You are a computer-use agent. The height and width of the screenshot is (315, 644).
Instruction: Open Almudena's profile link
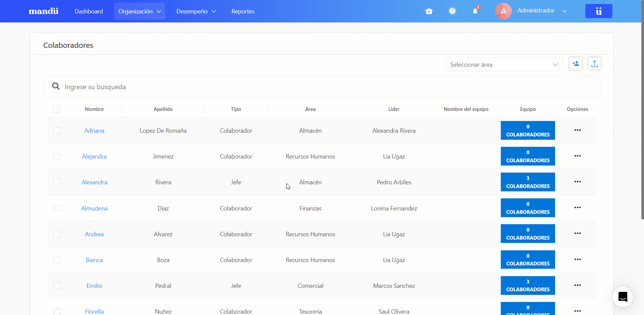click(94, 208)
